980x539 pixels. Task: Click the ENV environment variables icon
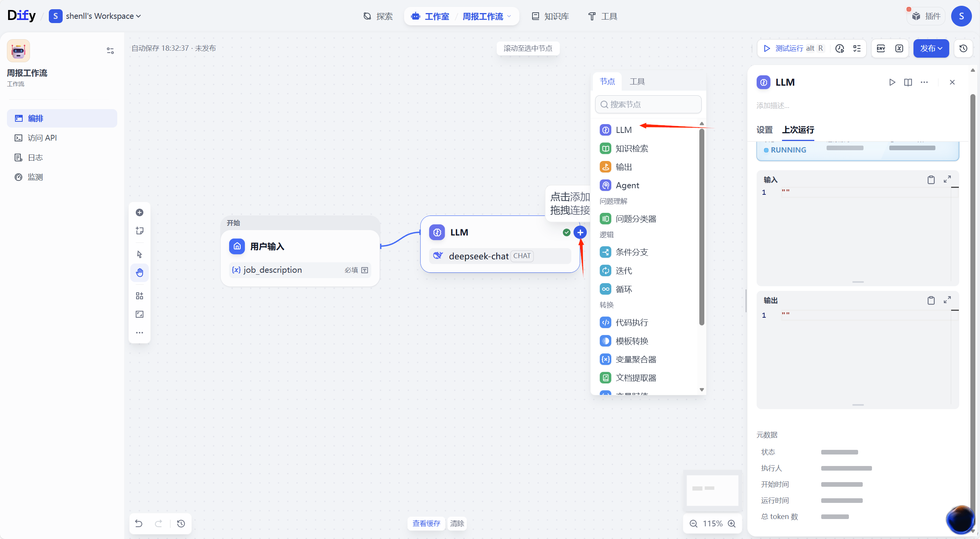tap(881, 48)
